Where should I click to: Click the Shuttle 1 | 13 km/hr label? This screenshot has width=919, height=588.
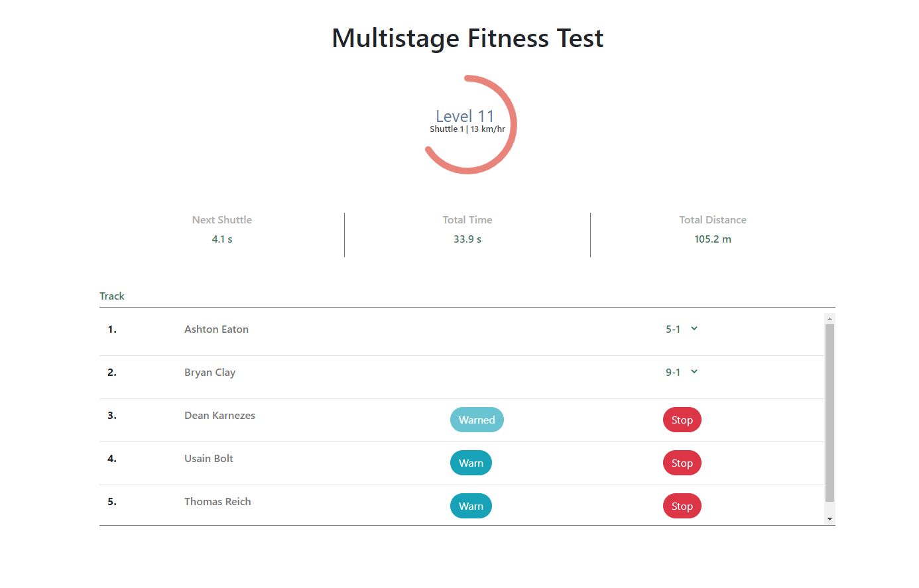467,129
